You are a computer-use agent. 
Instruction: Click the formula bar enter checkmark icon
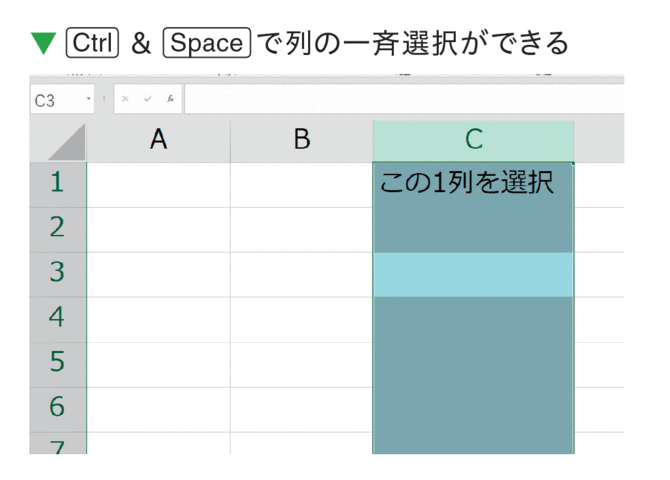tap(148, 99)
